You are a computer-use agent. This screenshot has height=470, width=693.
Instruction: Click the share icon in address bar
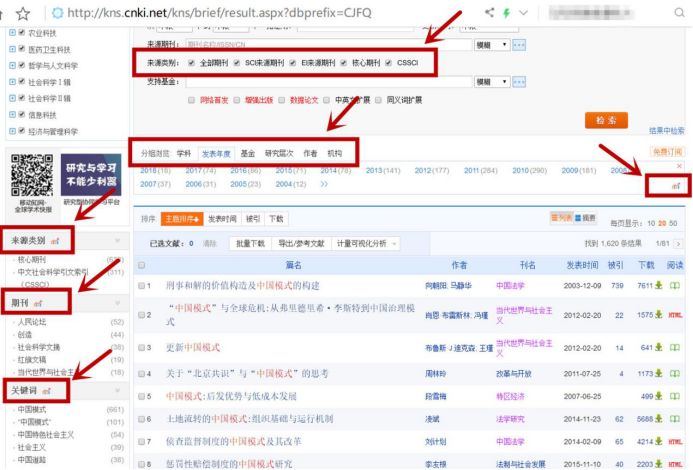pos(489,12)
